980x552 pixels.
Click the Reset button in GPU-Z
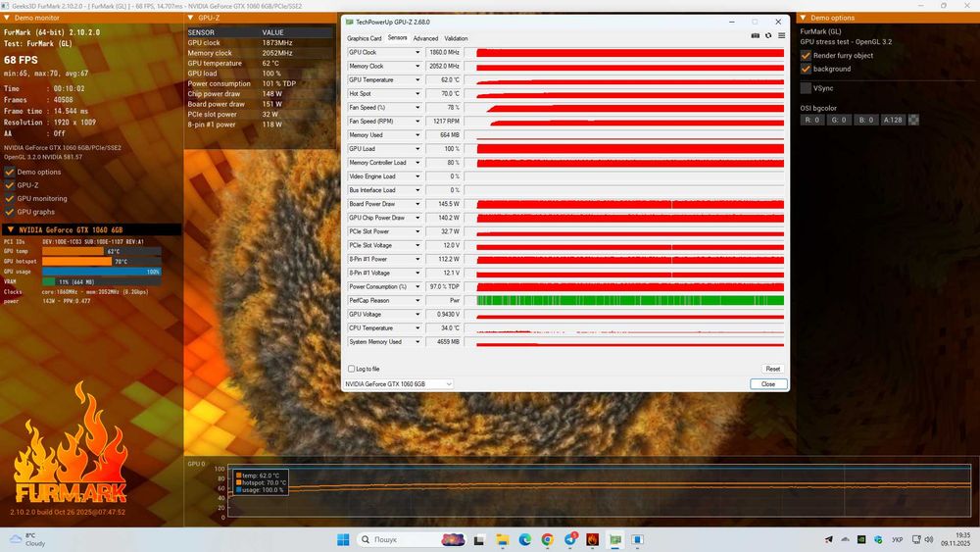click(773, 369)
